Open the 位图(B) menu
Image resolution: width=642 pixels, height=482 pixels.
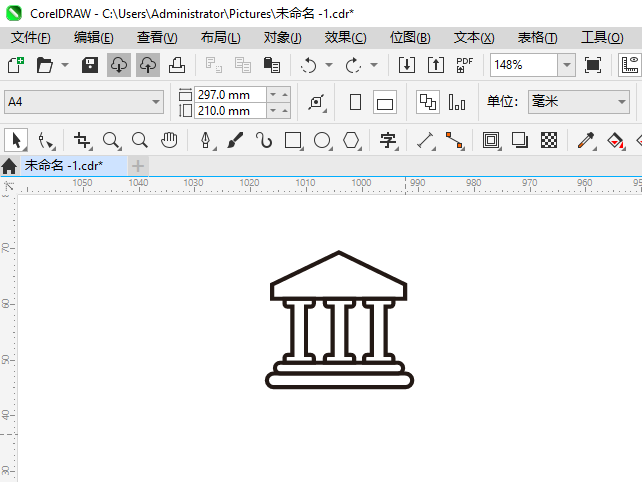point(410,38)
